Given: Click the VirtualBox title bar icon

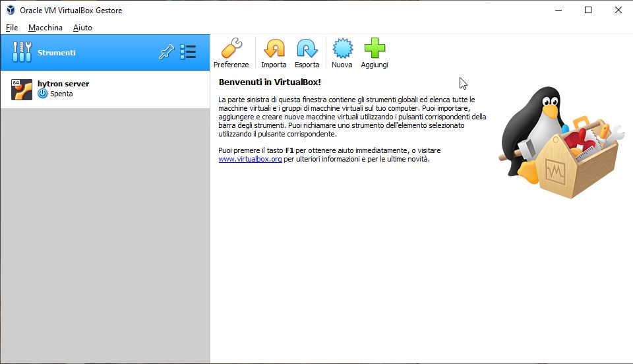Looking at the screenshot, I should (x=11, y=10).
